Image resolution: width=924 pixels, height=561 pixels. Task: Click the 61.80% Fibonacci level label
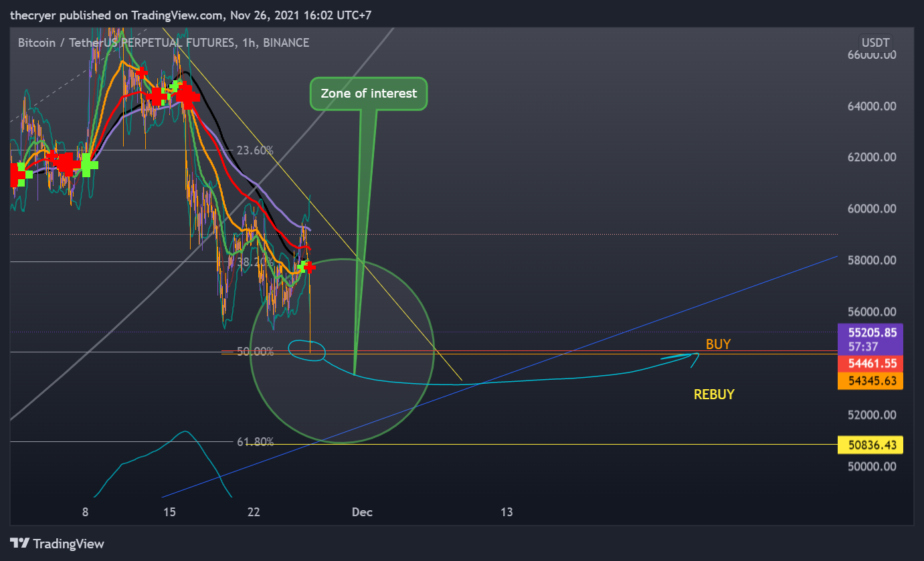(x=255, y=442)
